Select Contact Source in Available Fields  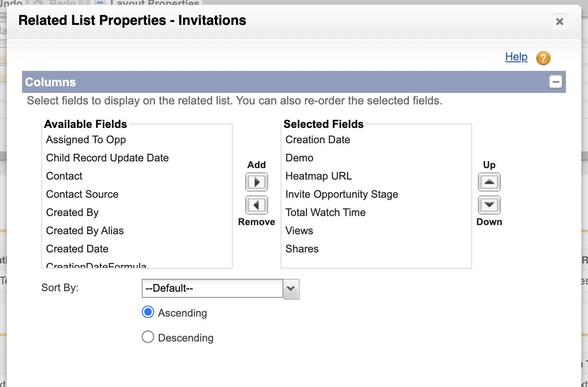click(82, 194)
